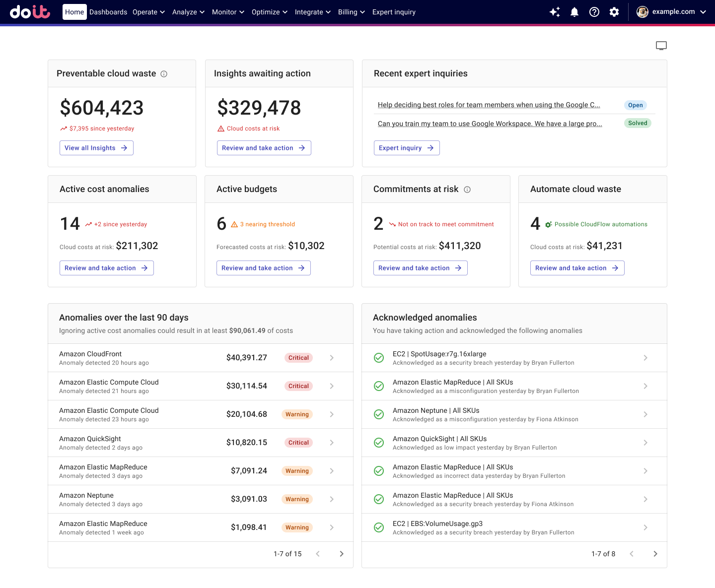This screenshot has height=588, width=715.
Task: Click info icon beside Preventable cloud waste
Action: point(164,74)
